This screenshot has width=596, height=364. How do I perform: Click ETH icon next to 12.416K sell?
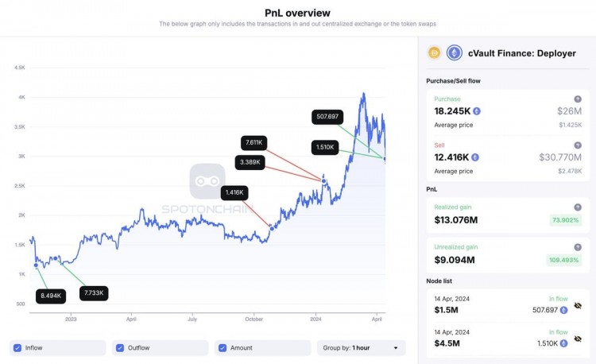[477, 158]
